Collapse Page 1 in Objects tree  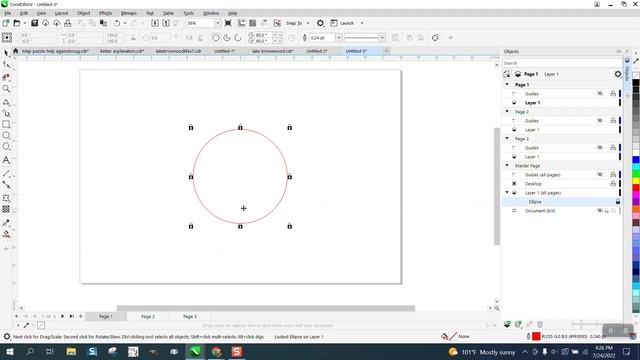click(x=507, y=84)
